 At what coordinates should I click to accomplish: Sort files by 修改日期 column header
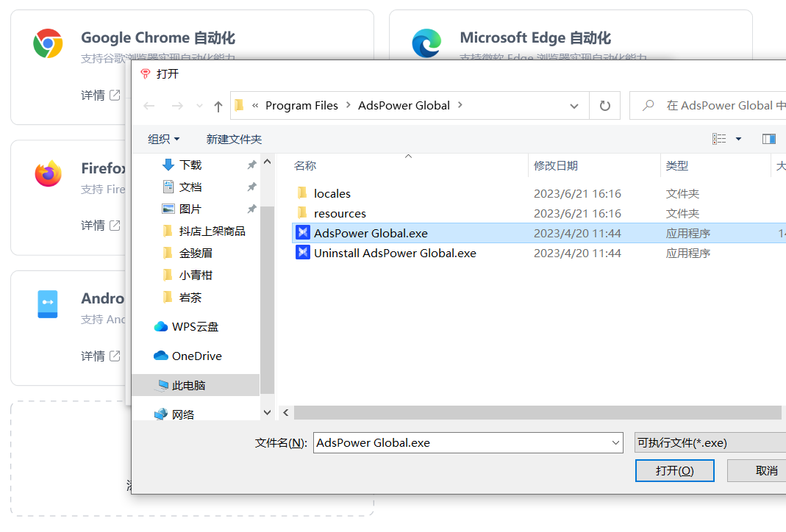[556, 166]
